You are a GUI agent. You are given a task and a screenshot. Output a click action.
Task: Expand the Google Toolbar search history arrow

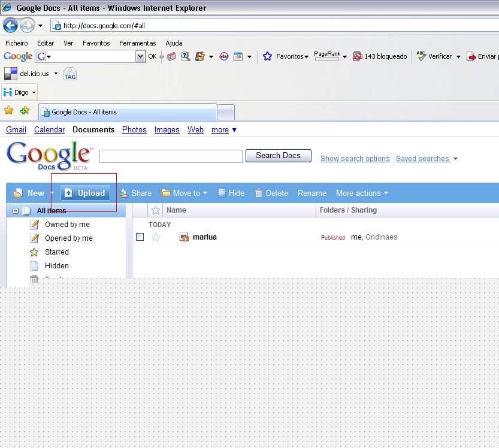point(140,57)
